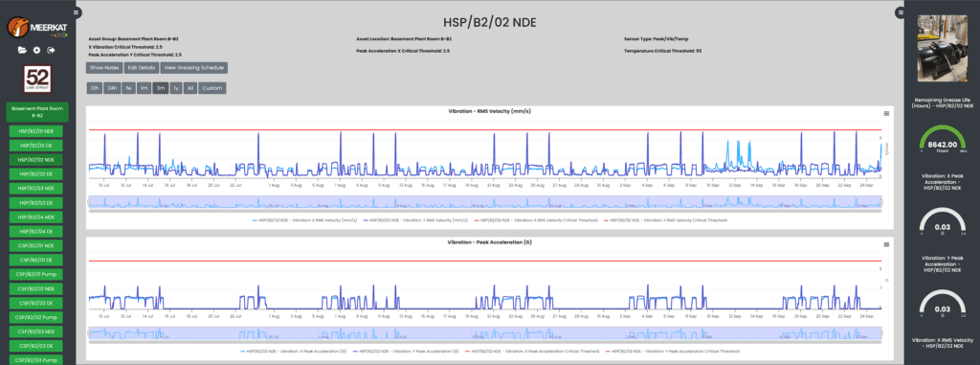Toggle X RMS Velocity Critical Threshold legend item
The height and width of the screenshot is (365, 980).
coord(536,220)
